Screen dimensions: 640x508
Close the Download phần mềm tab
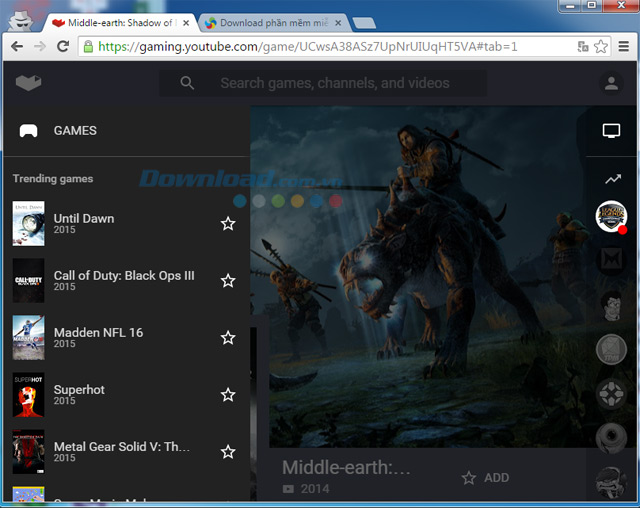[x=338, y=23]
